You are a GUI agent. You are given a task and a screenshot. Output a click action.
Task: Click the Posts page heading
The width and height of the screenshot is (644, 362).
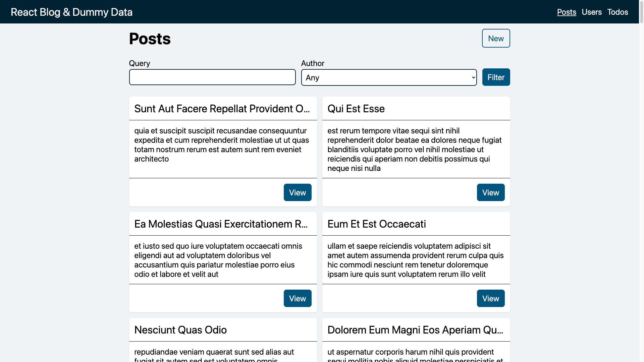coord(150,39)
